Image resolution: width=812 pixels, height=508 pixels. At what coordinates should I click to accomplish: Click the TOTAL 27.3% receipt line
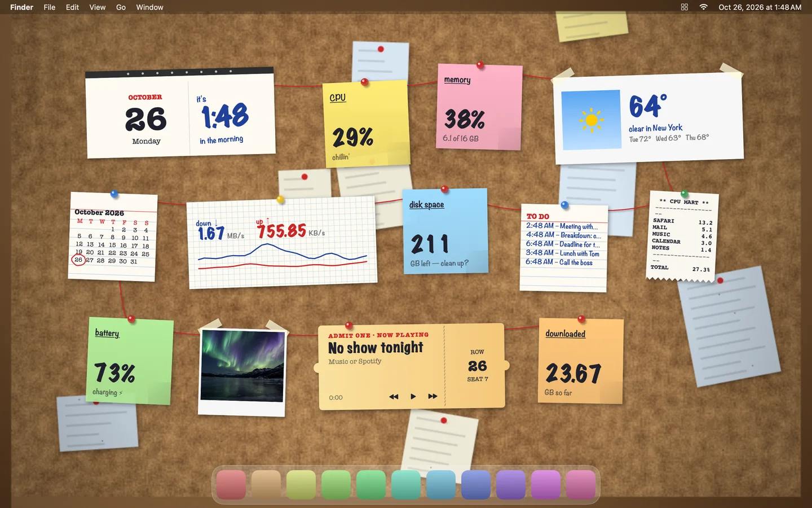click(680, 268)
